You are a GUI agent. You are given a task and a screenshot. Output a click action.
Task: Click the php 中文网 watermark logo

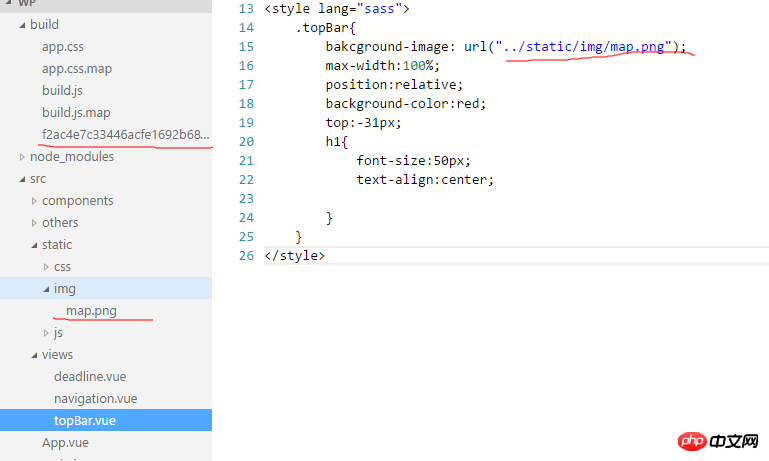[720, 440]
